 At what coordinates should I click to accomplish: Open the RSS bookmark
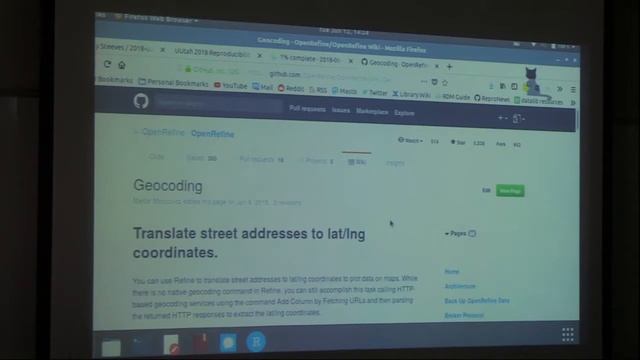[318, 90]
